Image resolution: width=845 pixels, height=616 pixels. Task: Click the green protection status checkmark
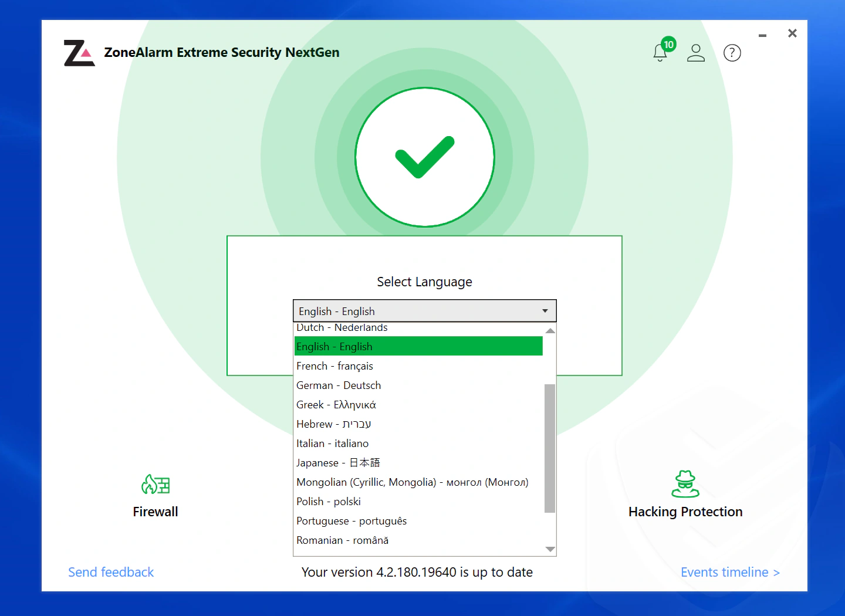coord(425,157)
